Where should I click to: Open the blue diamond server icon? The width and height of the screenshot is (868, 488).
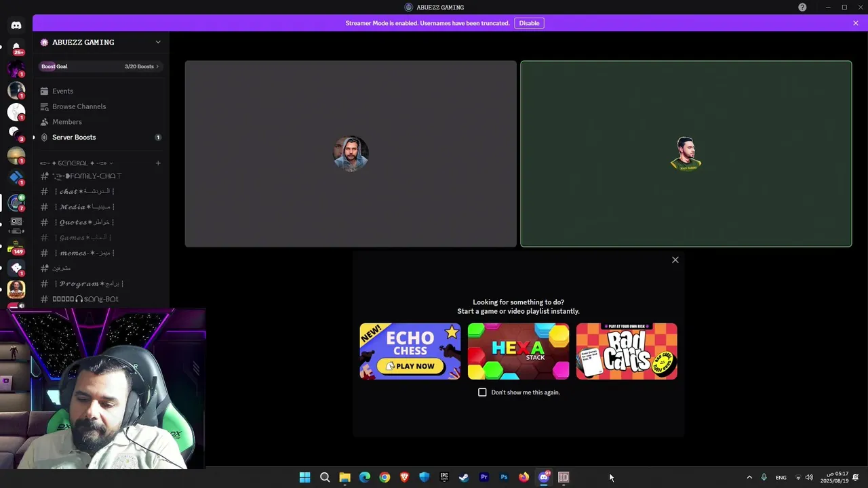[16, 178]
